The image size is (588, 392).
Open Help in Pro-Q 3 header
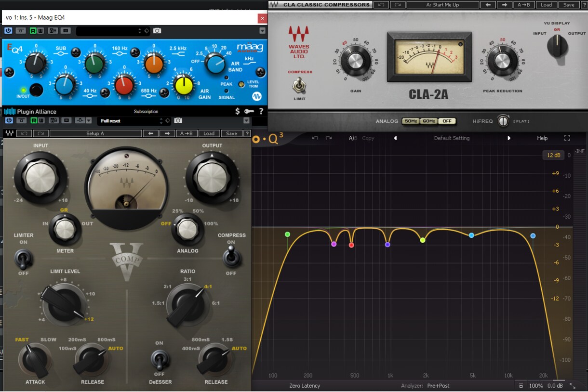tap(542, 138)
